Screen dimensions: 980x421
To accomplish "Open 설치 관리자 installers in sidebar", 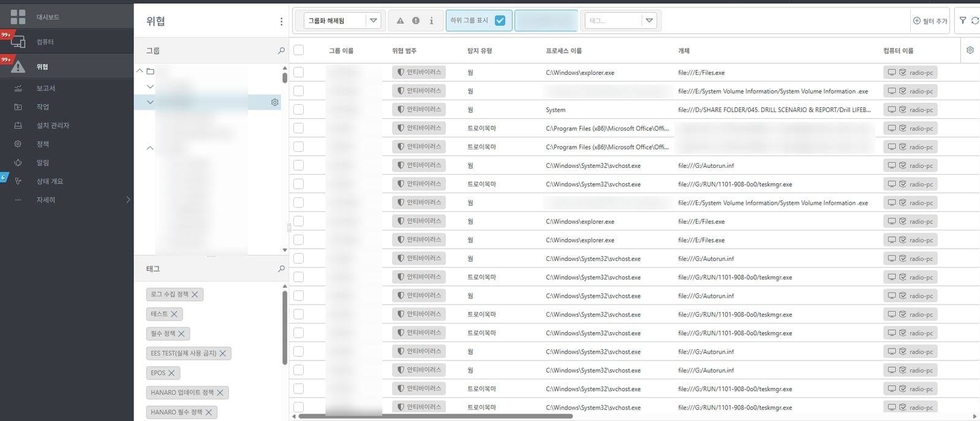I will pos(53,125).
